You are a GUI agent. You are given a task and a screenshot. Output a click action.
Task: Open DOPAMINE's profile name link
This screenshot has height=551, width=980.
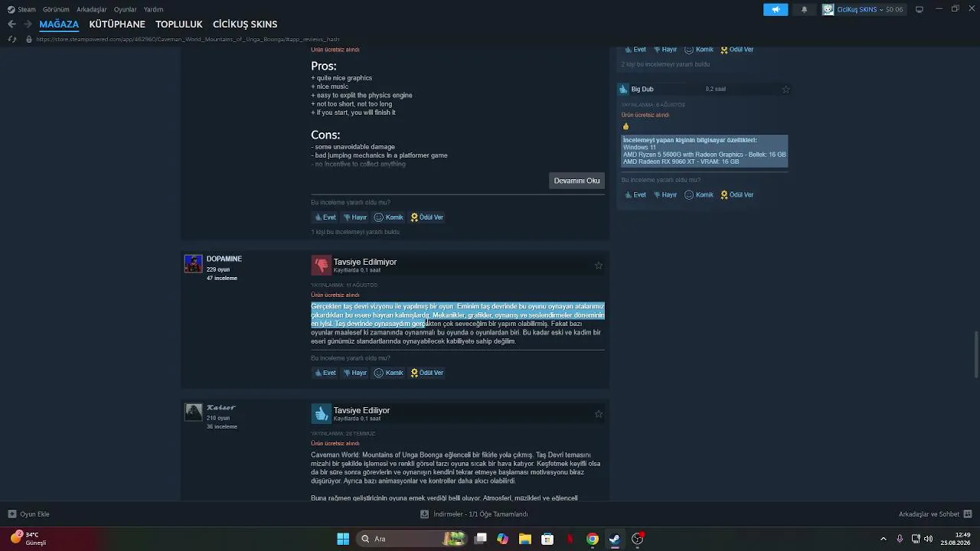coord(224,259)
